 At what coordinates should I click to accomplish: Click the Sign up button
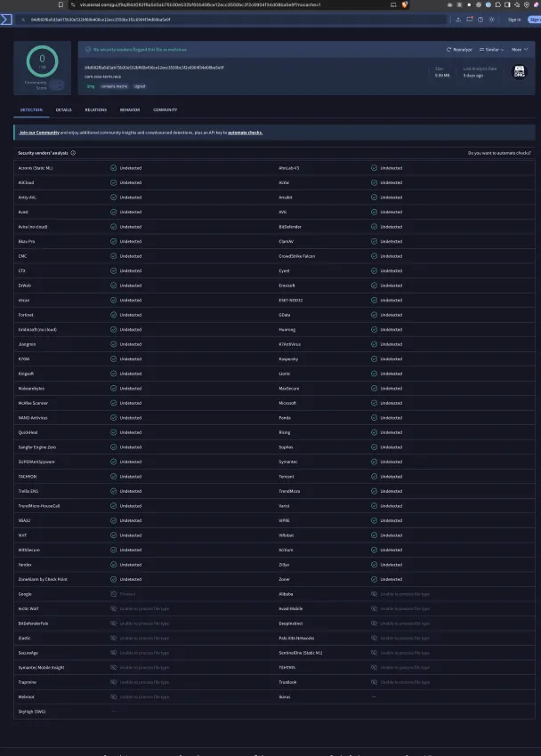(x=534, y=20)
